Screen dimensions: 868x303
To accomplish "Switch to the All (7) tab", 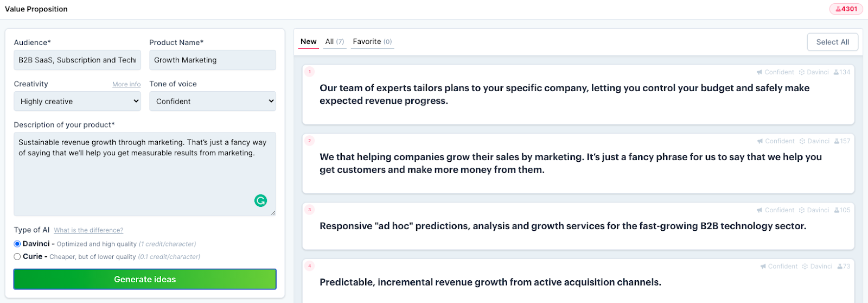I will click(x=335, y=42).
